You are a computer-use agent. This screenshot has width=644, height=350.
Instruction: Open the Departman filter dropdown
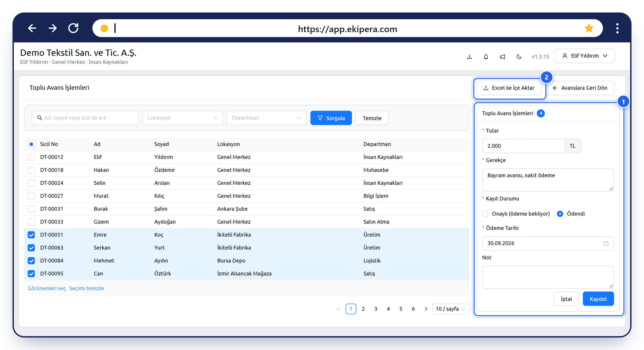266,118
